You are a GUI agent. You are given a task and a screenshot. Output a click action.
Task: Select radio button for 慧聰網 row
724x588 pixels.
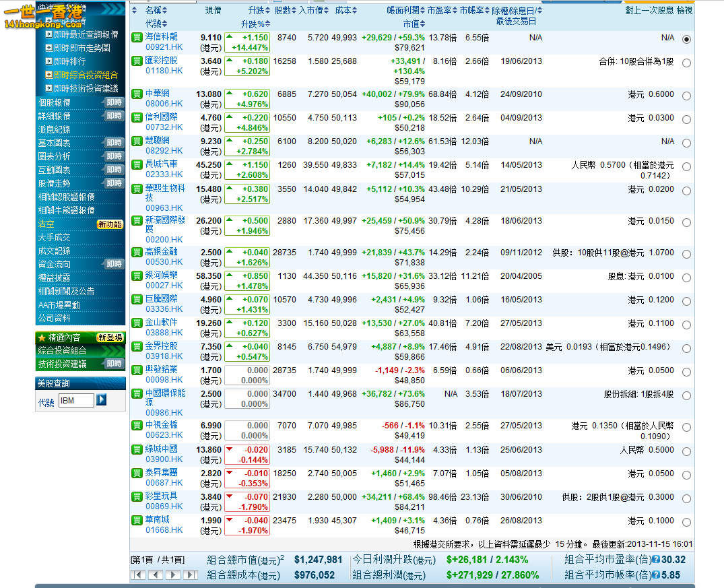point(686,143)
